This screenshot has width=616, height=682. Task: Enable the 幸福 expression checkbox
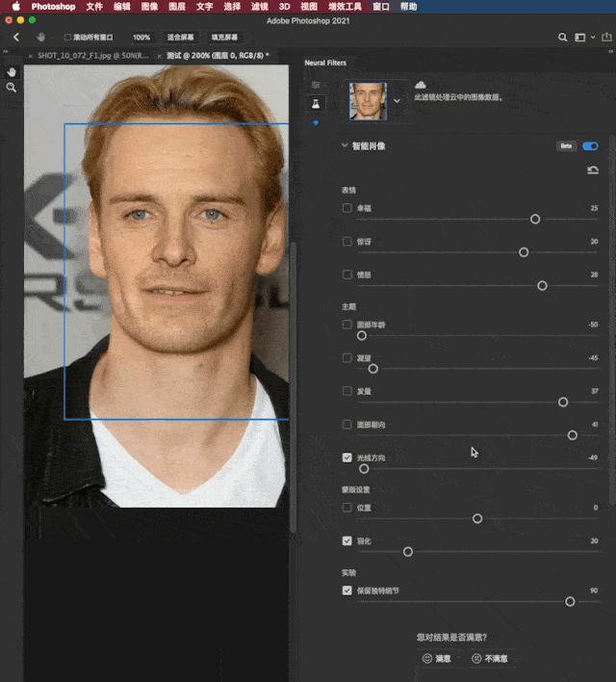[x=346, y=208]
